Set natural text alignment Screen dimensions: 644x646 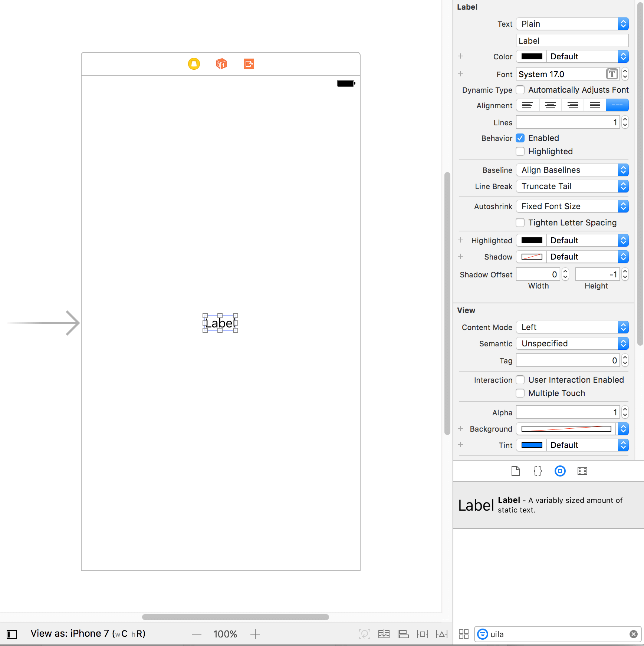click(x=617, y=105)
